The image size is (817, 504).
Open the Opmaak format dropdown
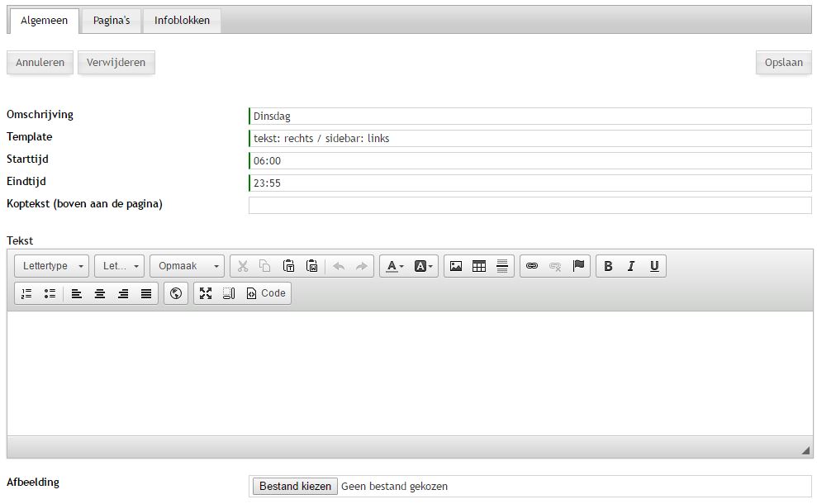point(187,266)
